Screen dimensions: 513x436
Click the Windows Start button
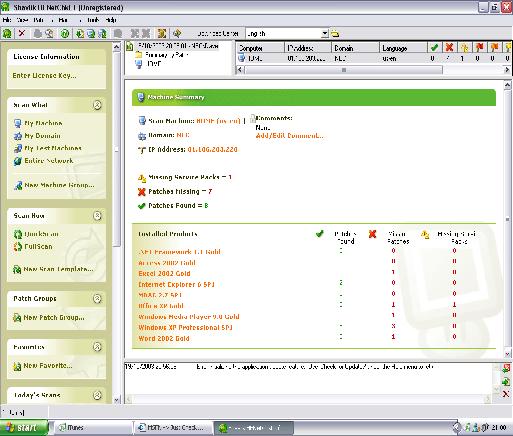pos(24,428)
